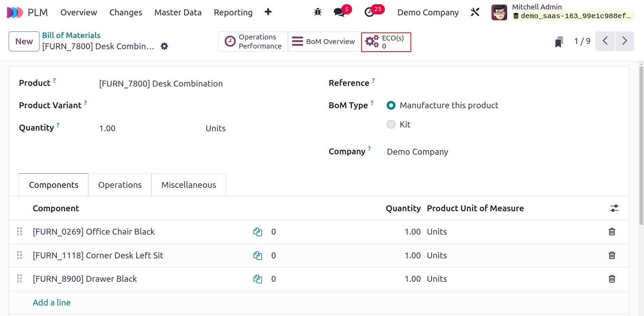
Task: Click Mitchell Admin's avatar picture
Action: pos(499,12)
